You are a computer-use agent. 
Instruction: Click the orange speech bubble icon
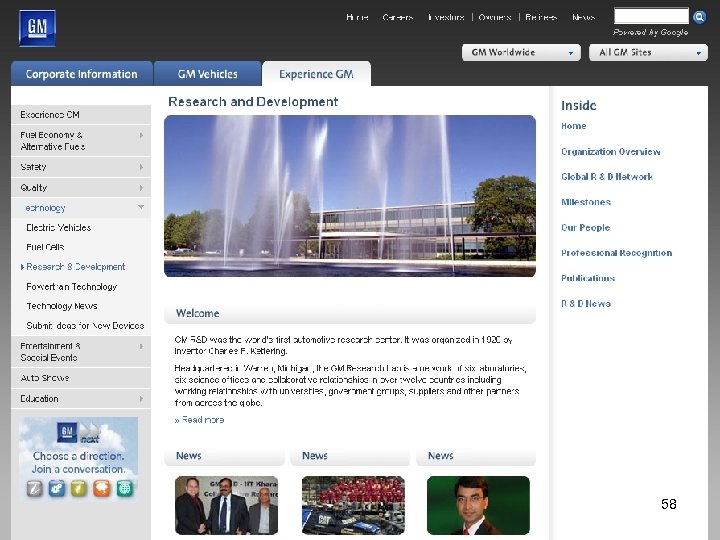coord(101,489)
